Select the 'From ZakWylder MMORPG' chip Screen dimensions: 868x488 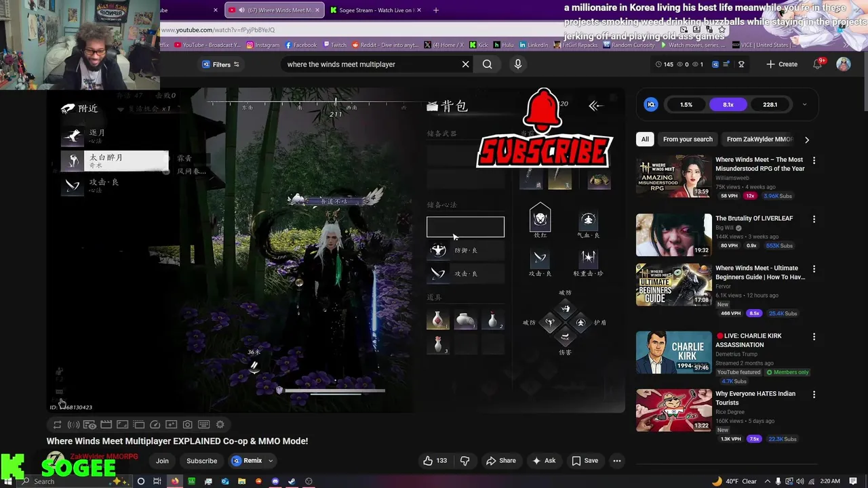(x=759, y=139)
